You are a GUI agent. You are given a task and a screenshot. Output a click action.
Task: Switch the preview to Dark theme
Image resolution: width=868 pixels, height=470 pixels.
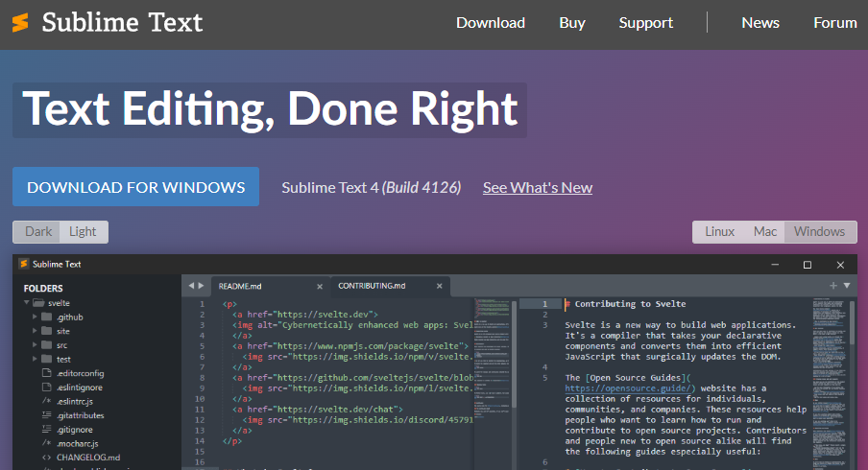click(x=38, y=232)
